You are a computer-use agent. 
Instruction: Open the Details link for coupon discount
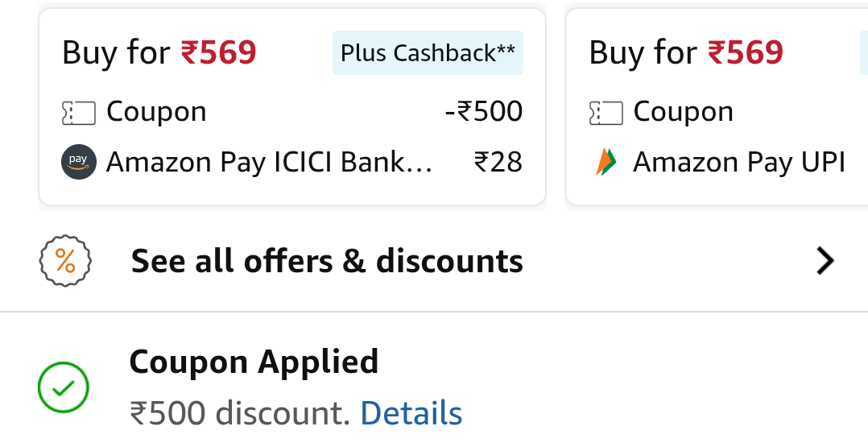(x=411, y=413)
